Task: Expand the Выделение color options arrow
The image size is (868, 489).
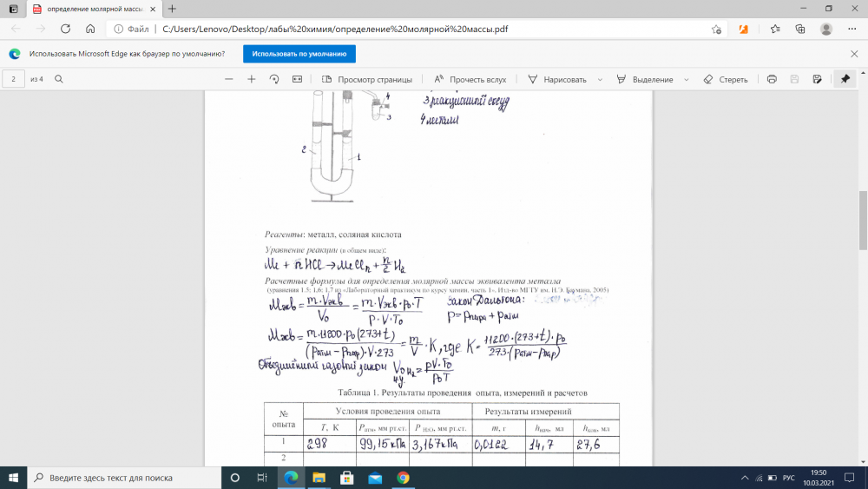Action: tap(687, 79)
